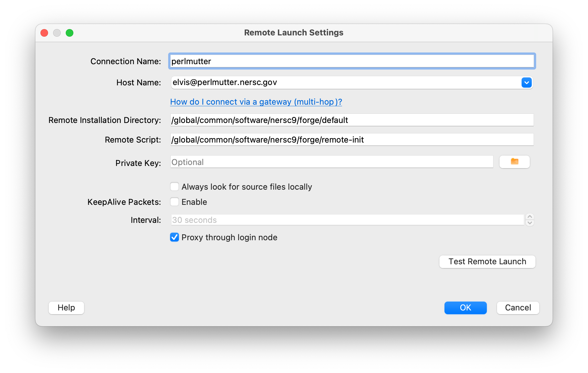Open the Host Name dropdown chevron

[x=526, y=83]
